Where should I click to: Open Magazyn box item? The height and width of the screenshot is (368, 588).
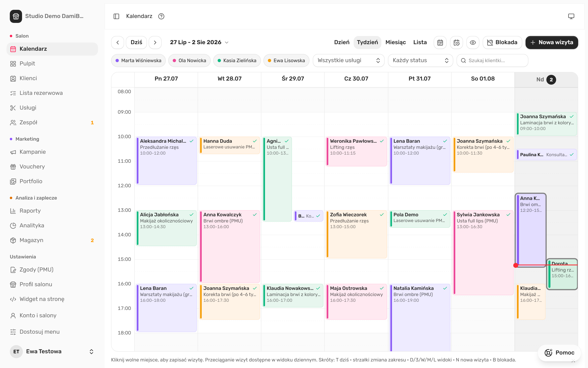click(x=52, y=240)
